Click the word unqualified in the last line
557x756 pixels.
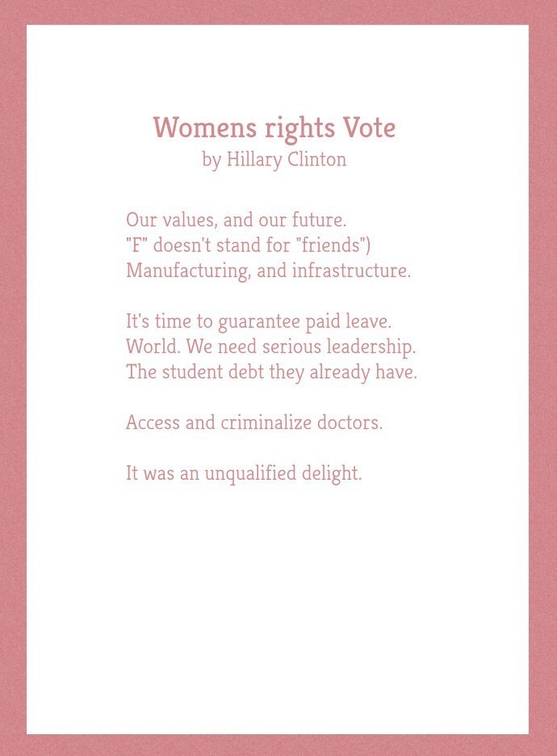pos(250,474)
